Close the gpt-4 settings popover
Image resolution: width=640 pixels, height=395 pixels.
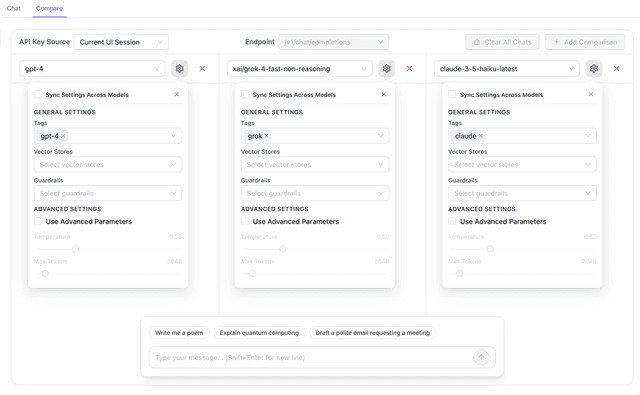point(177,94)
